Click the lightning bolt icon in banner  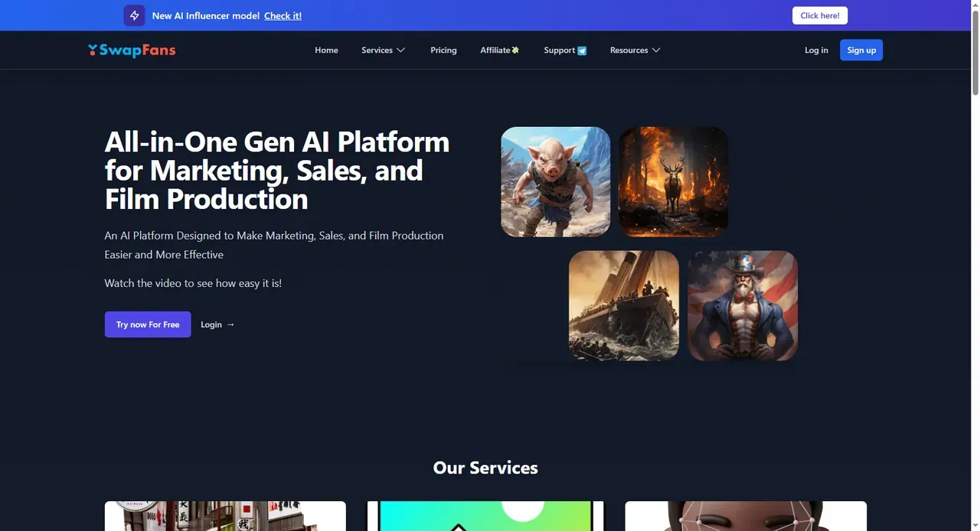click(134, 15)
